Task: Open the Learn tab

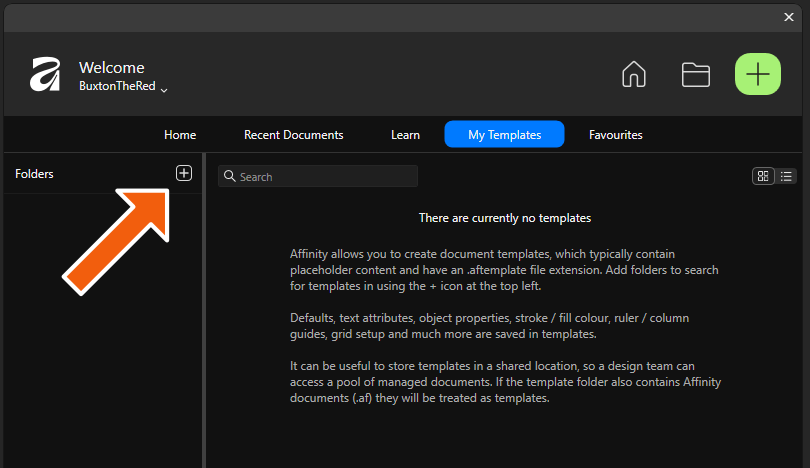Action: (406, 135)
